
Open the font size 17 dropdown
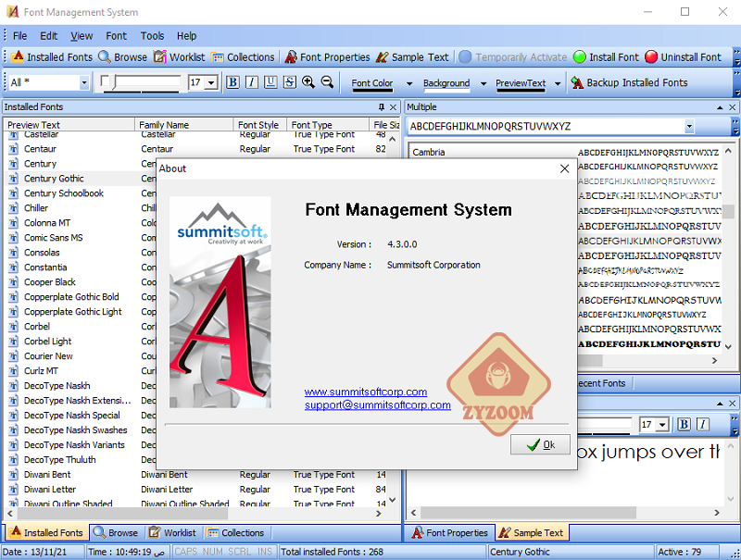click(x=211, y=82)
